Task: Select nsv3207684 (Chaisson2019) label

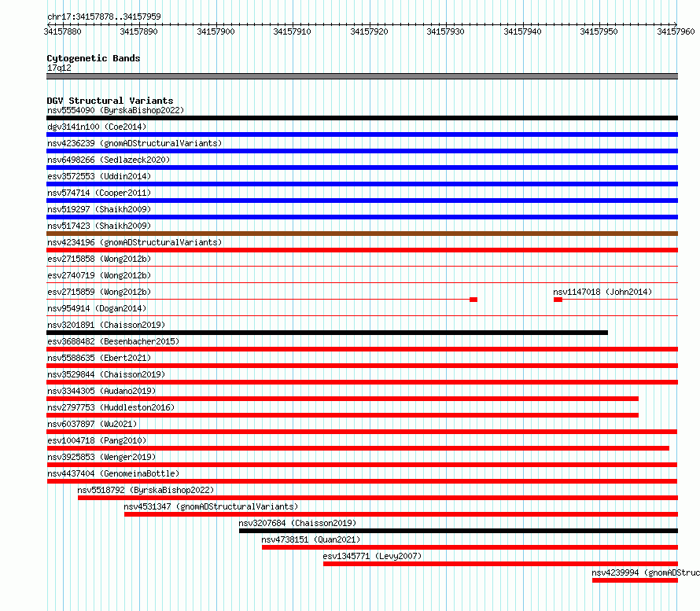Action: 297,523
